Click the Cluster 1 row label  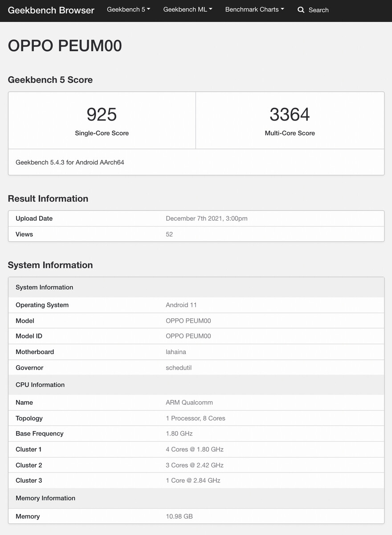[29, 449]
